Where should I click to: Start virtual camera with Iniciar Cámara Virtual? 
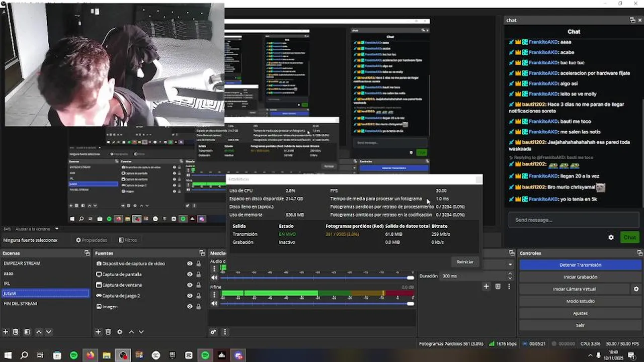574,289
